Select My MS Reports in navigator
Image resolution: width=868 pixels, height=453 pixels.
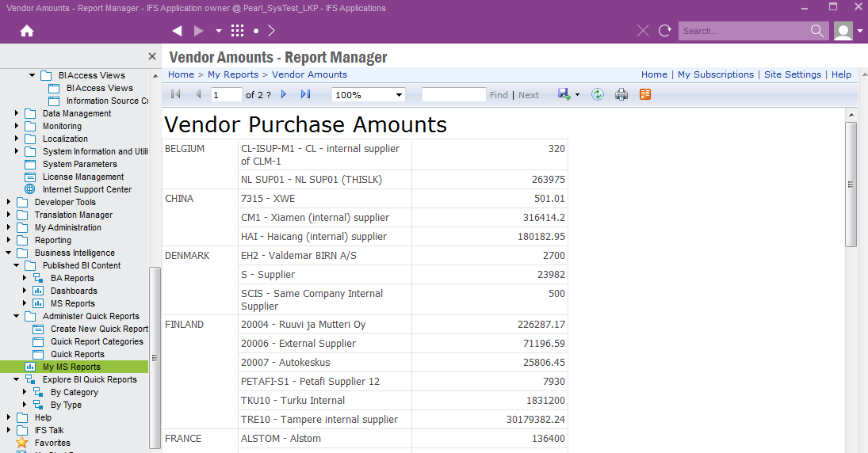pos(71,367)
